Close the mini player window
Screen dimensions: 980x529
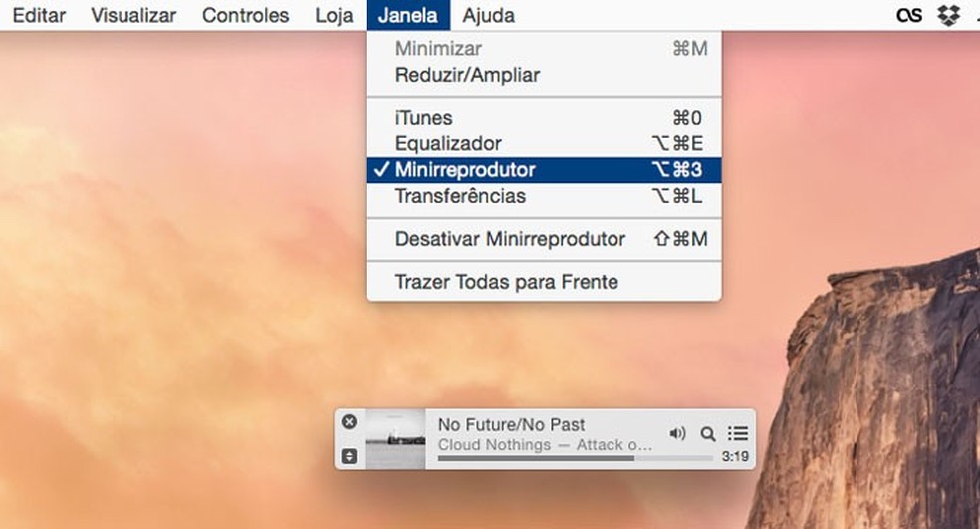(x=349, y=422)
